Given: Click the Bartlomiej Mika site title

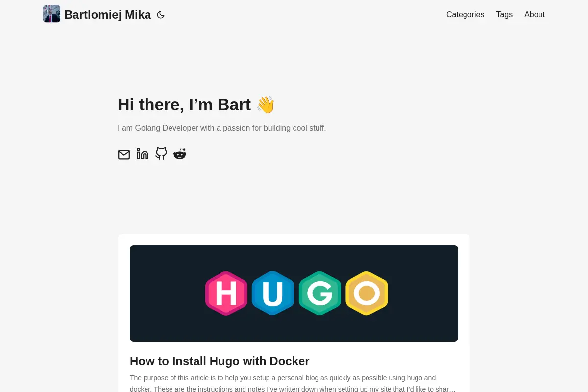Looking at the screenshot, I should coord(107,15).
